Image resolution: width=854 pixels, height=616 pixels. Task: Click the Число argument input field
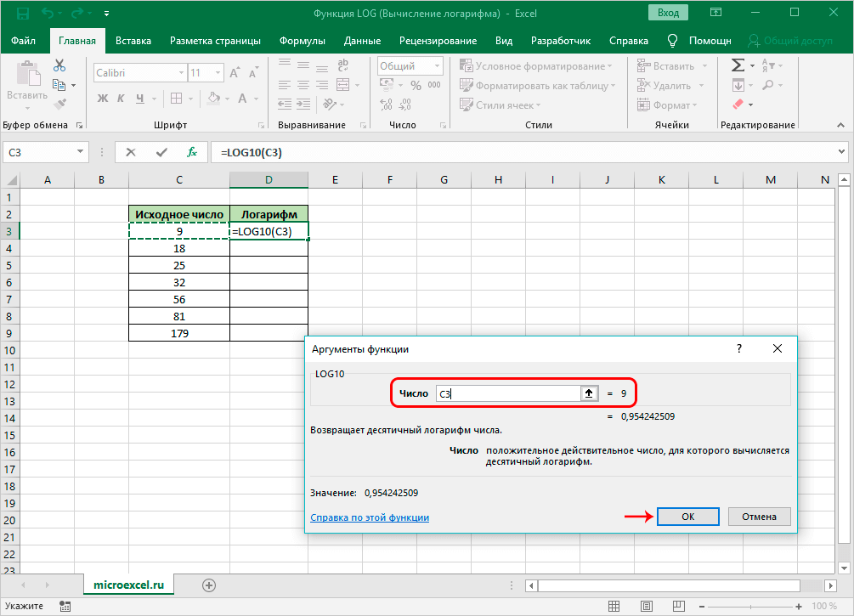click(506, 393)
